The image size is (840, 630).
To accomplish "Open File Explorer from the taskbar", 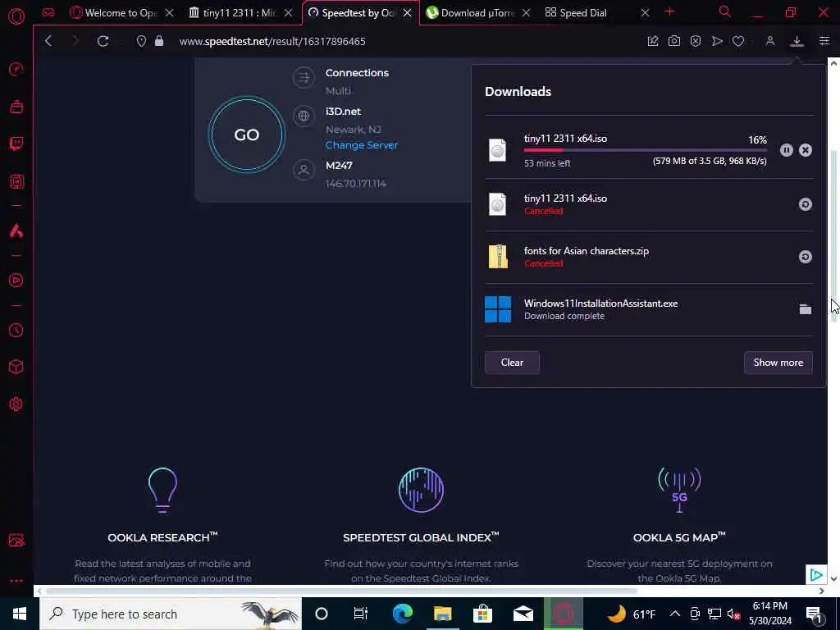I will click(x=442, y=614).
